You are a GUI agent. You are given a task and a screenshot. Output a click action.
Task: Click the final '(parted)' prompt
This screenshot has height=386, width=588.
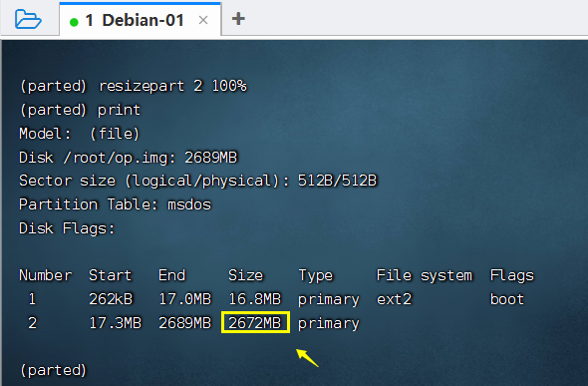click(x=53, y=370)
